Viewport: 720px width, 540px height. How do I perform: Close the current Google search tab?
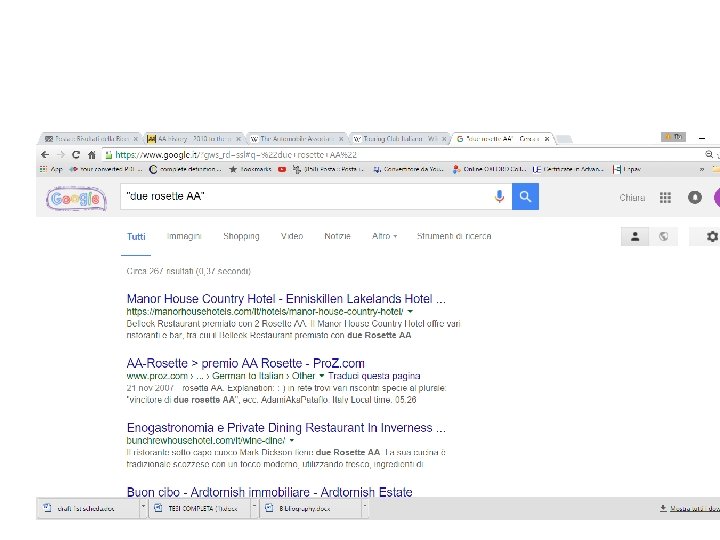547,139
